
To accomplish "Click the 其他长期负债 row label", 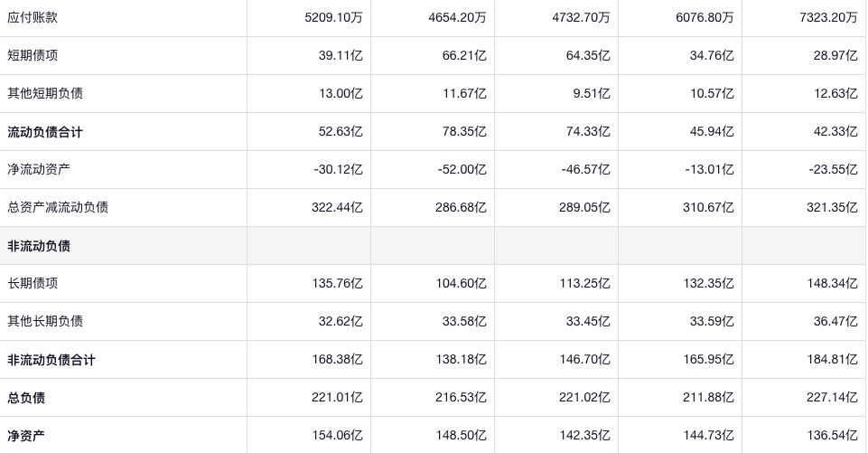I will pyautogui.click(x=45, y=321).
